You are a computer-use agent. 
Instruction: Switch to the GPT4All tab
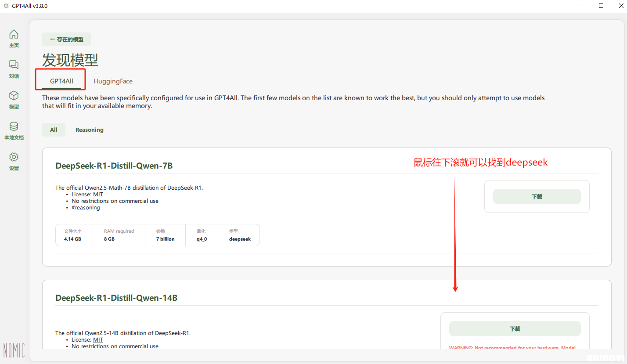pyautogui.click(x=61, y=81)
